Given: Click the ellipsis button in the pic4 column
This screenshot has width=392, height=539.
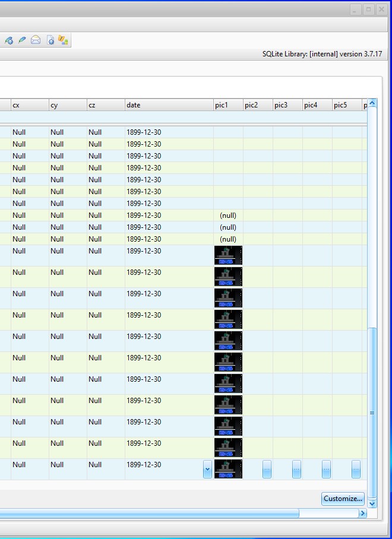Looking at the screenshot, I should tap(326, 469).
